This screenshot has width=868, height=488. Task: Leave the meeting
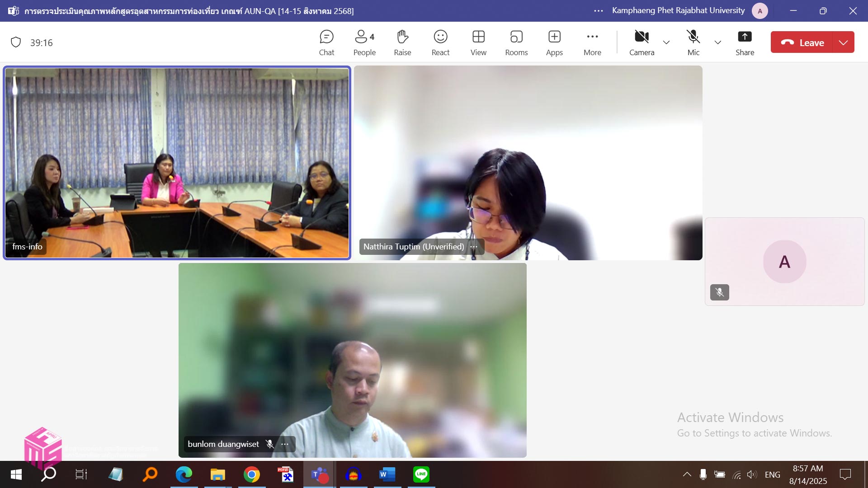click(x=802, y=42)
